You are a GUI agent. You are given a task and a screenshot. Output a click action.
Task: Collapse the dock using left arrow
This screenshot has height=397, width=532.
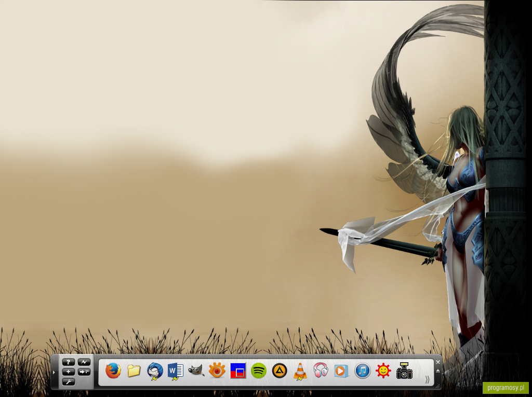[54, 372]
